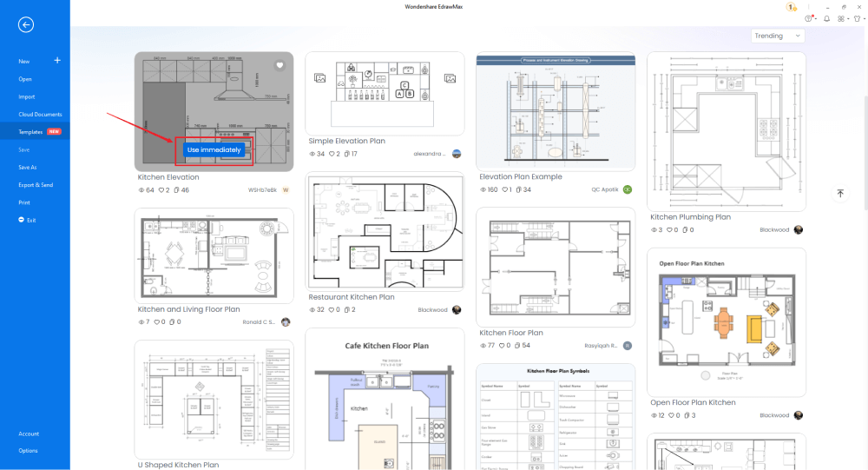The image size is (868, 470).
Task: Open the Open Floor Plan Kitchen thumbnail
Action: tap(727, 322)
